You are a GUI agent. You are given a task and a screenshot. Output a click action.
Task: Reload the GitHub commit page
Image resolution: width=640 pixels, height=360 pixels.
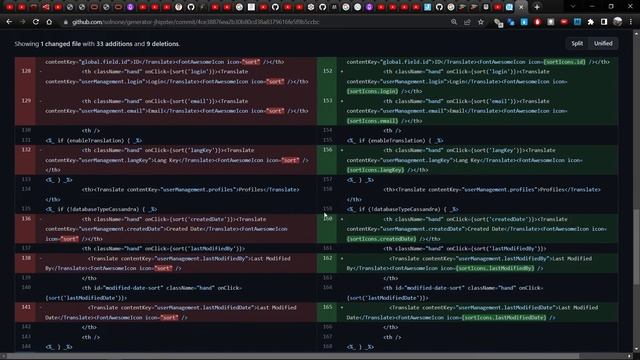click(x=36, y=22)
